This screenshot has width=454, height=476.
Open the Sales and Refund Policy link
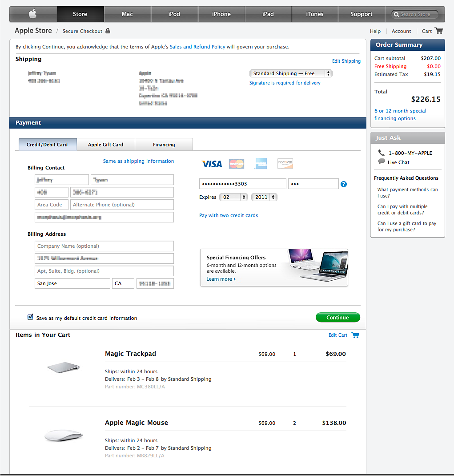[x=197, y=47]
